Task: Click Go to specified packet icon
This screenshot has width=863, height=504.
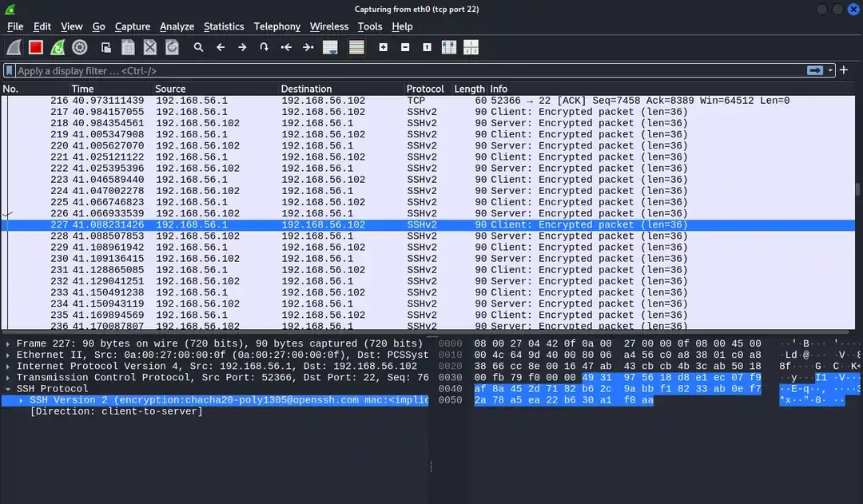Action: click(264, 47)
